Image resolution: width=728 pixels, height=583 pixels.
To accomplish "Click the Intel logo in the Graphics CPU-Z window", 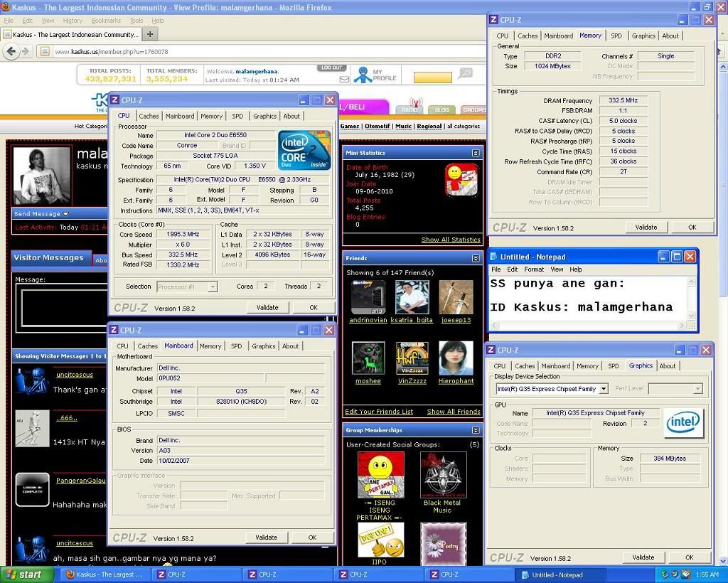I will coord(683,422).
